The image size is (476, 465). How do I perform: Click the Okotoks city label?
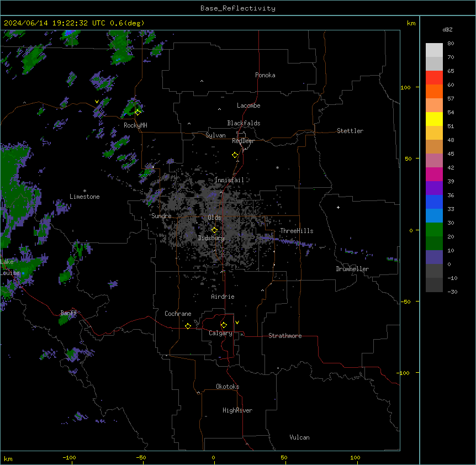point(228,387)
